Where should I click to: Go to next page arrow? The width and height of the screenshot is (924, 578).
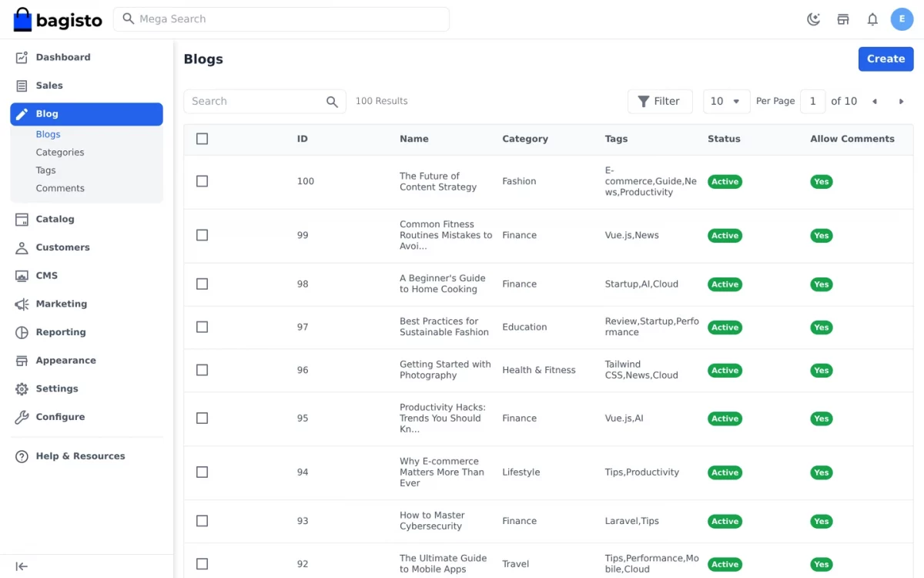(901, 102)
